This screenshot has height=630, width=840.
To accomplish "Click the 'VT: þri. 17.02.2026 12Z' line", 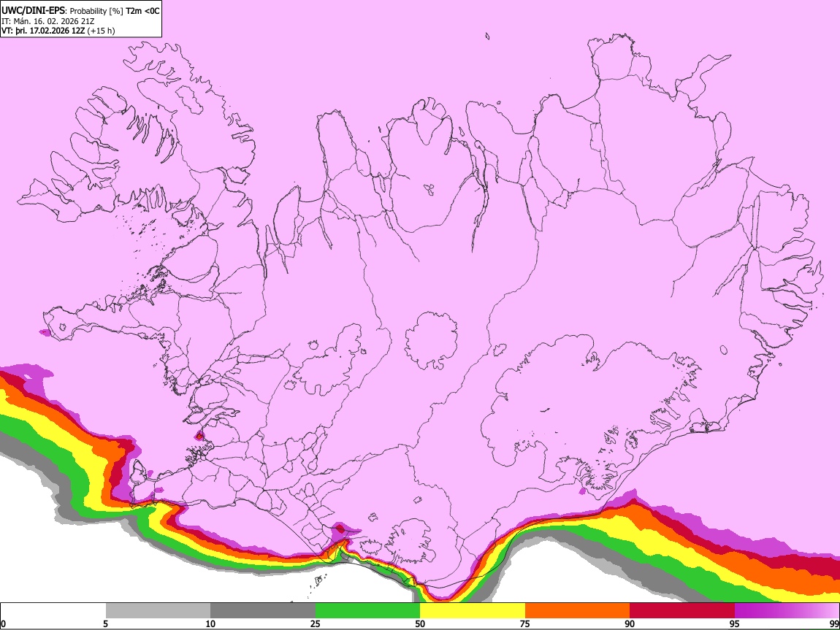I will pyautogui.click(x=43, y=31).
